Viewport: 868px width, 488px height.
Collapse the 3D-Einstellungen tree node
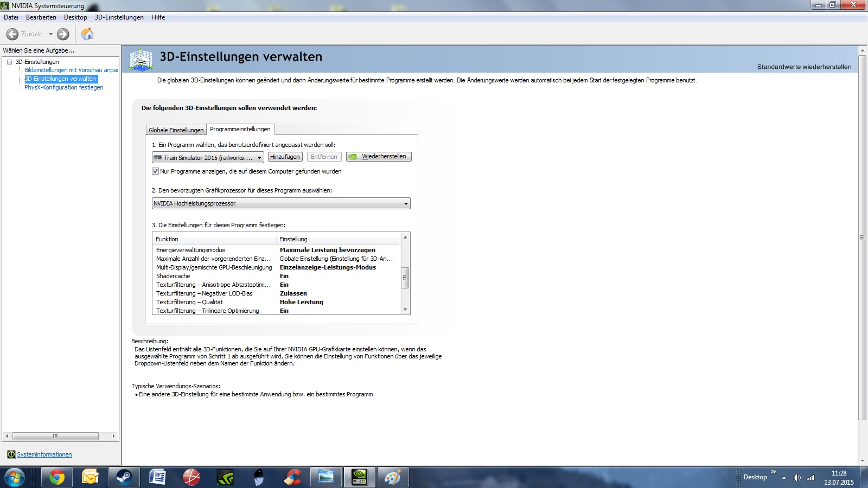[x=10, y=62]
